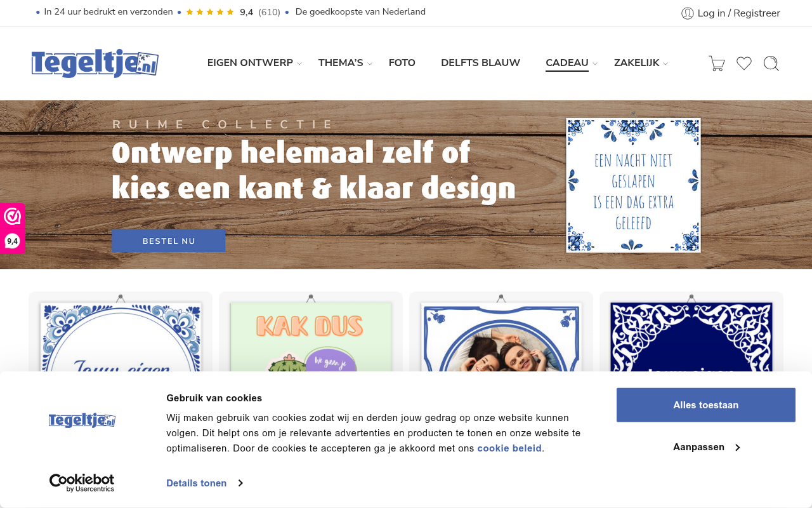Open the Thema's menu item
812x508 pixels.
[x=341, y=63]
